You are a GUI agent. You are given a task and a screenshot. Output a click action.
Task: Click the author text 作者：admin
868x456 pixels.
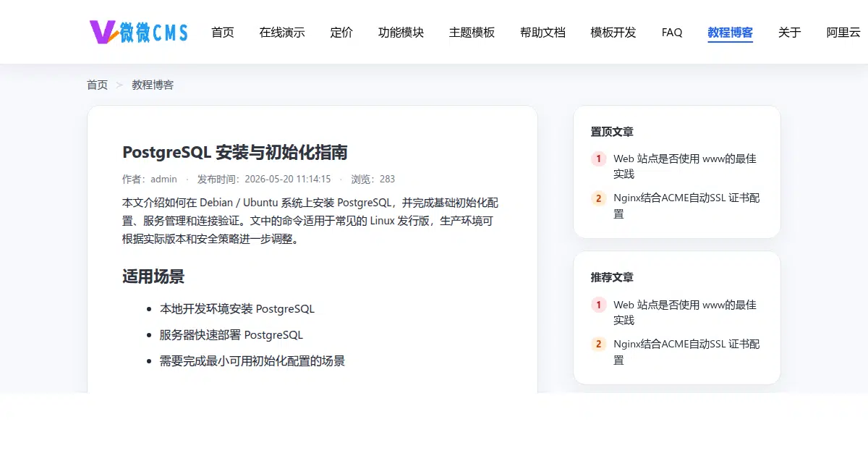coord(150,179)
